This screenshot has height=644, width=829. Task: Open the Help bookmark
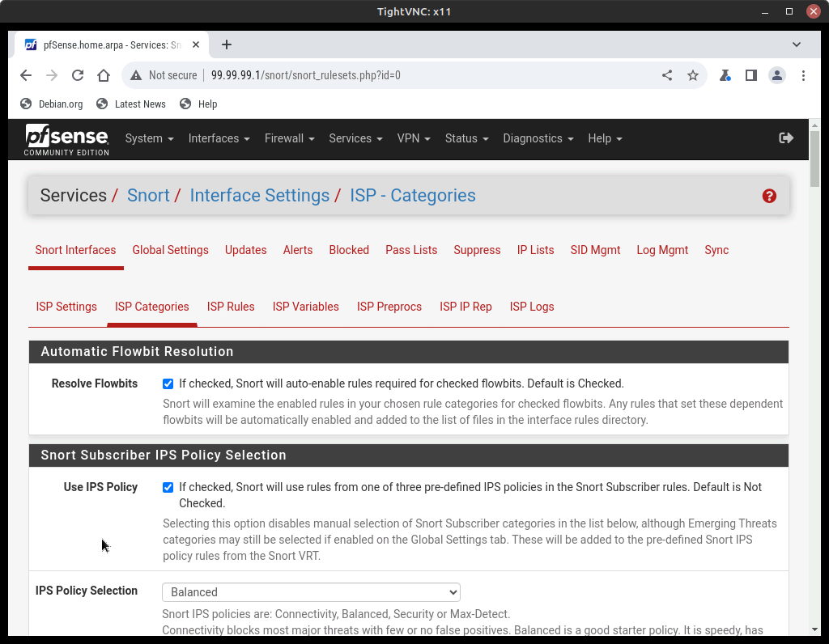point(199,104)
